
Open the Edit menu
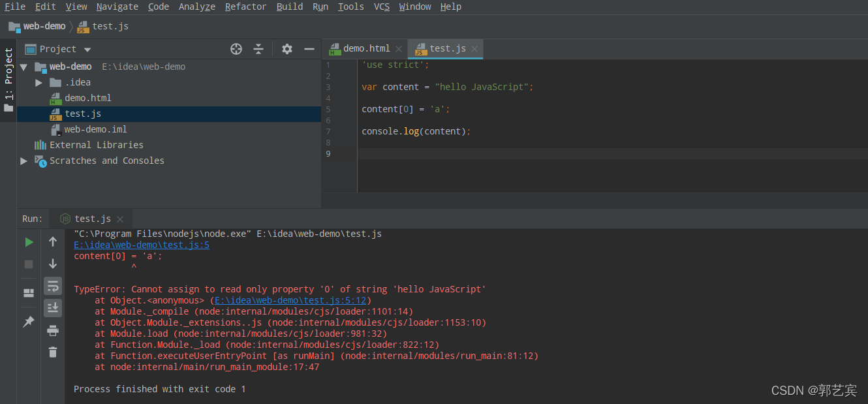(46, 7)
